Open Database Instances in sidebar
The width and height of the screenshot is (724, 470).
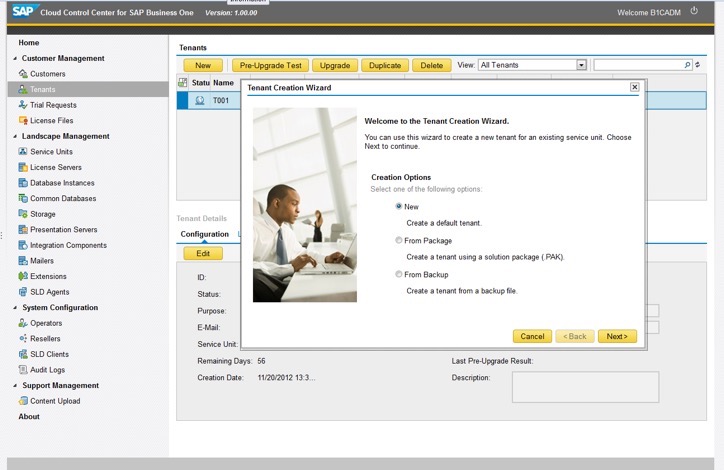point(62,183)
